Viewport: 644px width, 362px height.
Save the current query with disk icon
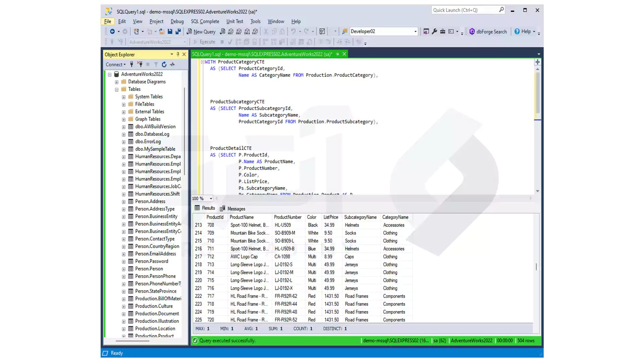pos(170,32)
